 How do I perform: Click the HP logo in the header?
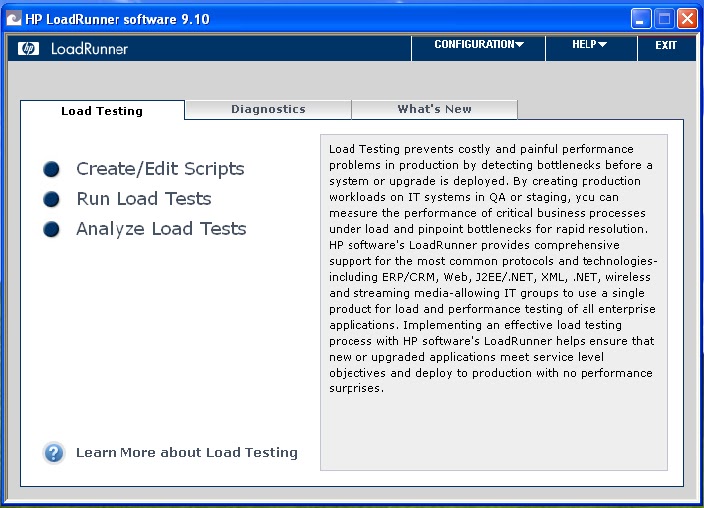click(x=28, y=49)
